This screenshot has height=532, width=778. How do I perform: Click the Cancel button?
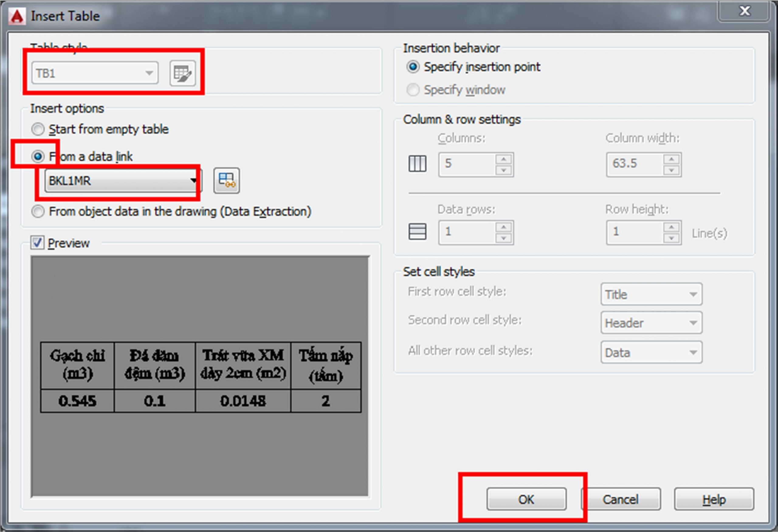(x=621, y=499)
